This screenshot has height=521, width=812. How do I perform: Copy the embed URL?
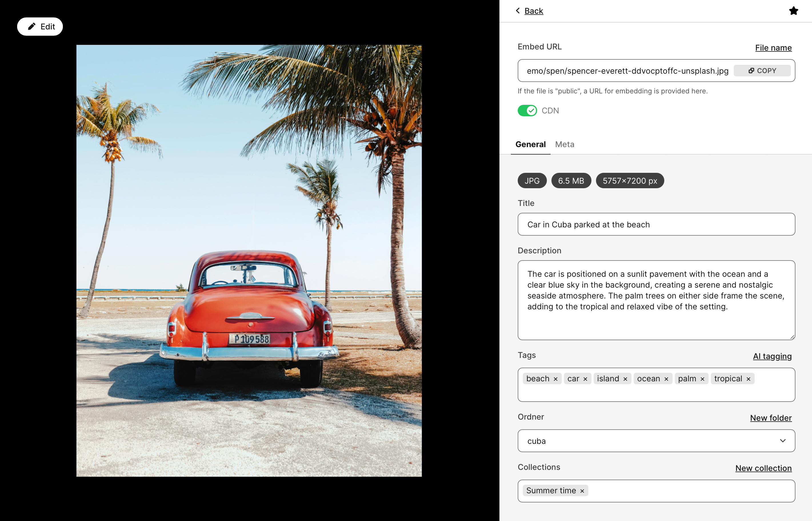pos(762,71)
